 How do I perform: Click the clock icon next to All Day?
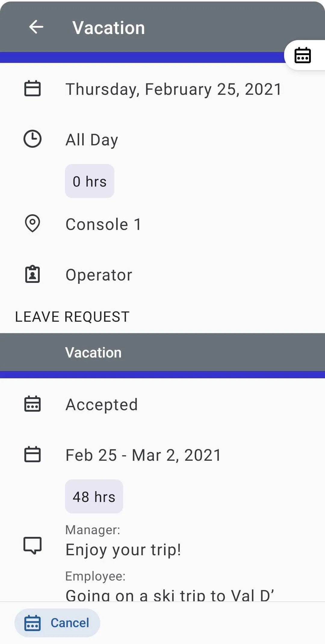(32, 139)
